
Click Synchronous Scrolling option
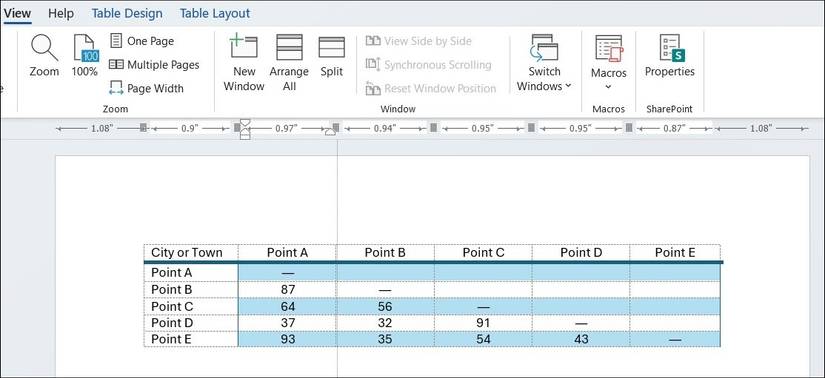click(429, 65)
